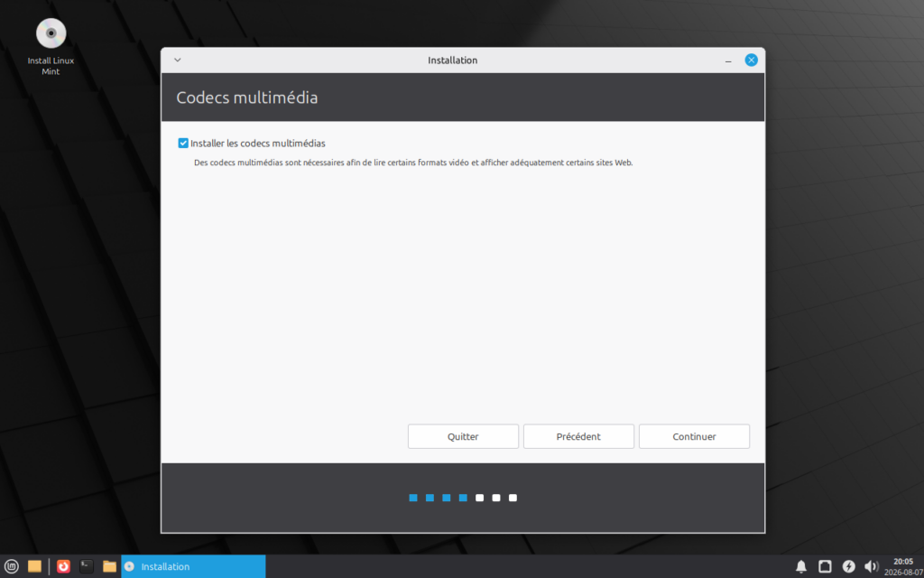Open the installer window menu chevron
Screen dimensions: 924x578
(178, 60)
